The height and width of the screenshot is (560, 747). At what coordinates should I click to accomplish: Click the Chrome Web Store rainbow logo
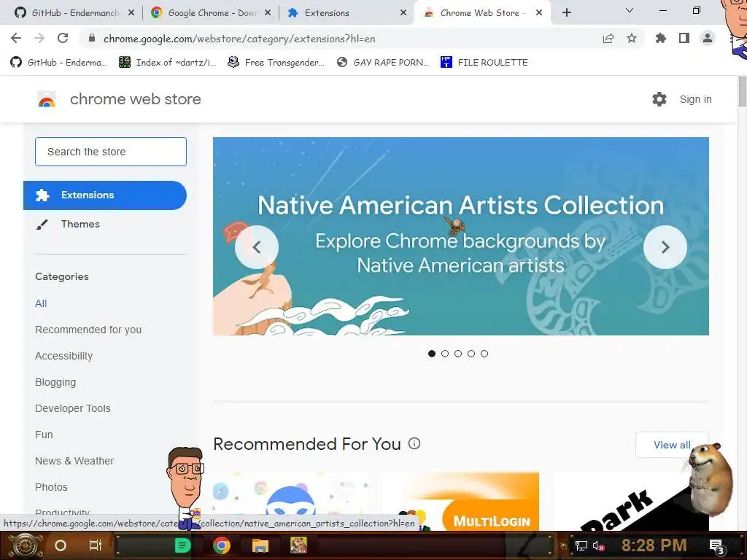47,99
